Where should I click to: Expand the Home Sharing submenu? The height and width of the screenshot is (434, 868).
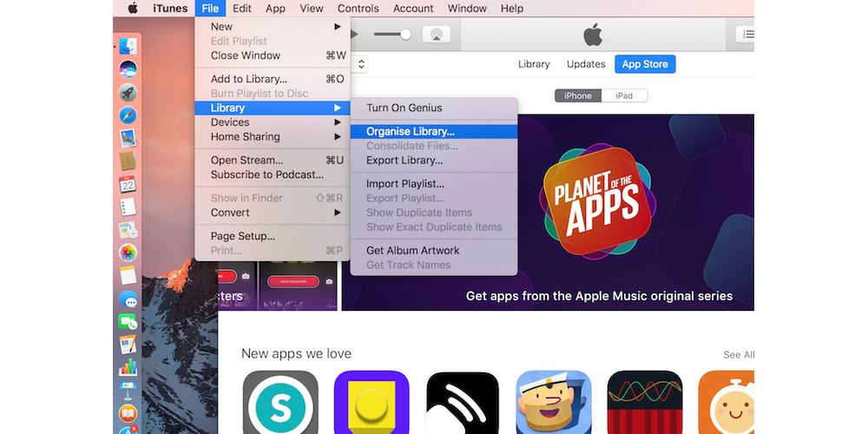tap(273, 137)
